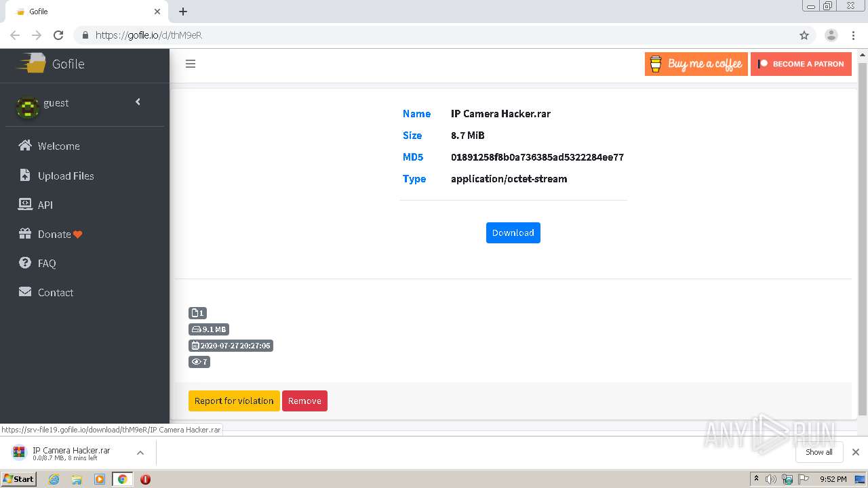Click the Welcome home icon
868x488 pixels.
point(25,146)
